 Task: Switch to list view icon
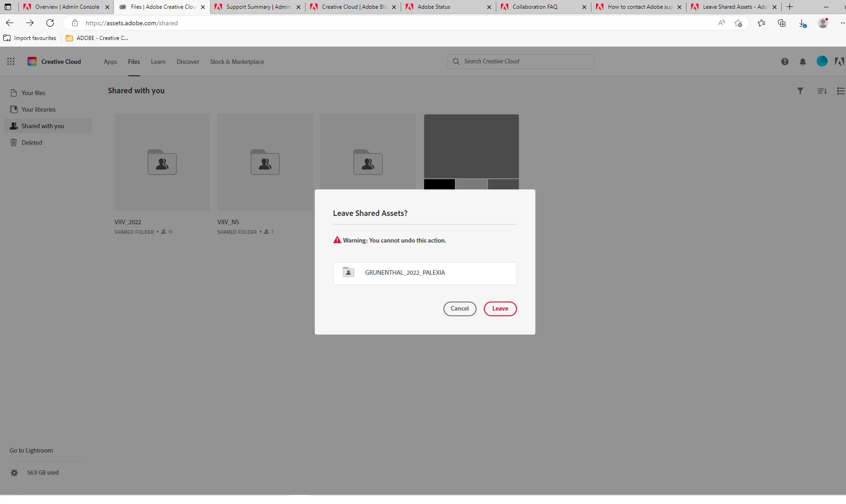[x=841, y=91]
